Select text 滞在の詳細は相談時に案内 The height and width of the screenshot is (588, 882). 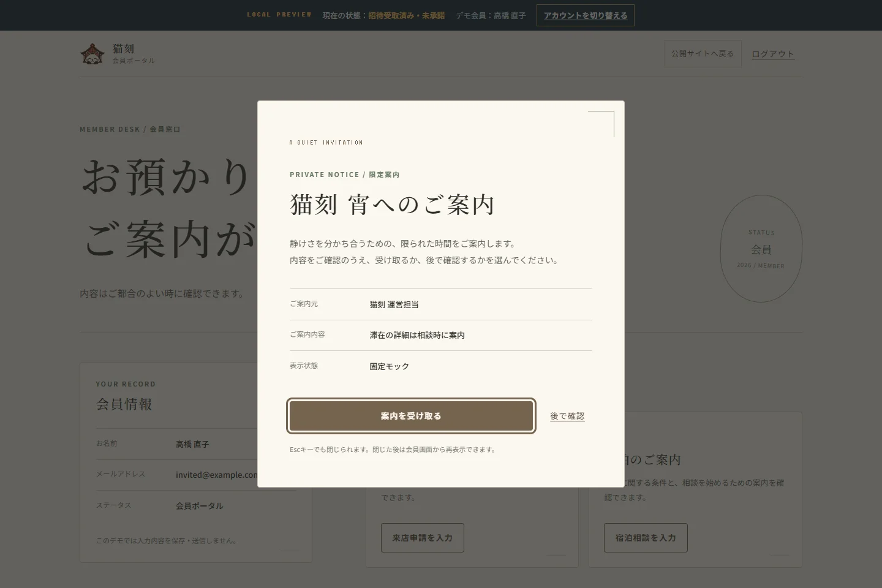pyautogui.click(x=417, y=335)
